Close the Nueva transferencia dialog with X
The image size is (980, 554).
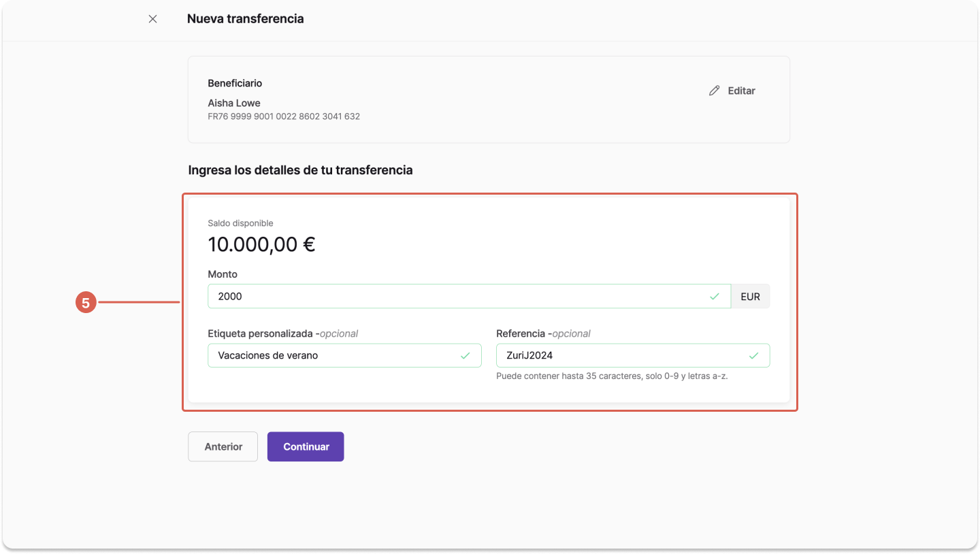152,19
